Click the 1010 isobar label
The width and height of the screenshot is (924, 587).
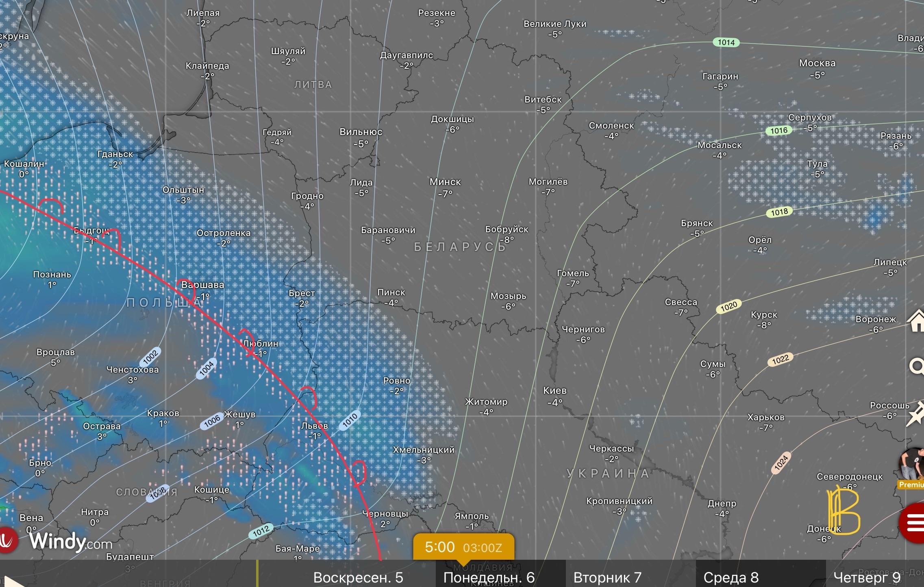pyautogui.click(x=350, y=420)
